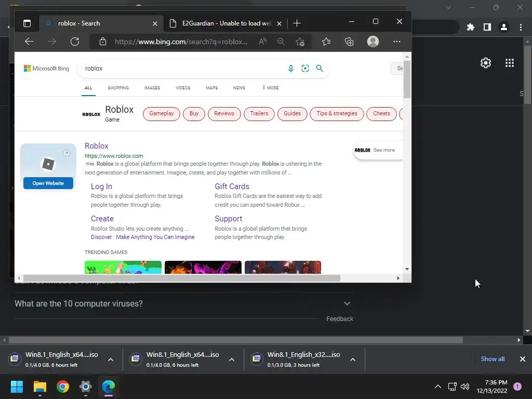The image size is (532, 399).
Task: Open Edge Favorites list icon
Action: (326, 42)
